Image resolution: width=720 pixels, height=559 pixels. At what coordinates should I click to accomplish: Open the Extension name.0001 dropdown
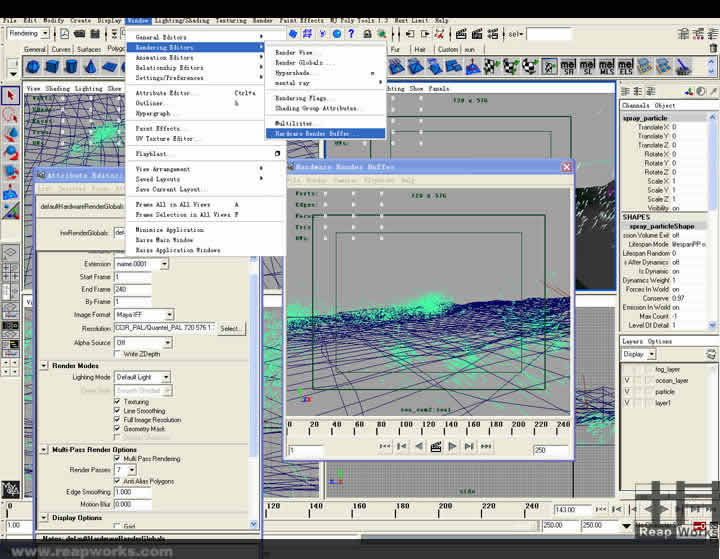[x=141, y=264]
